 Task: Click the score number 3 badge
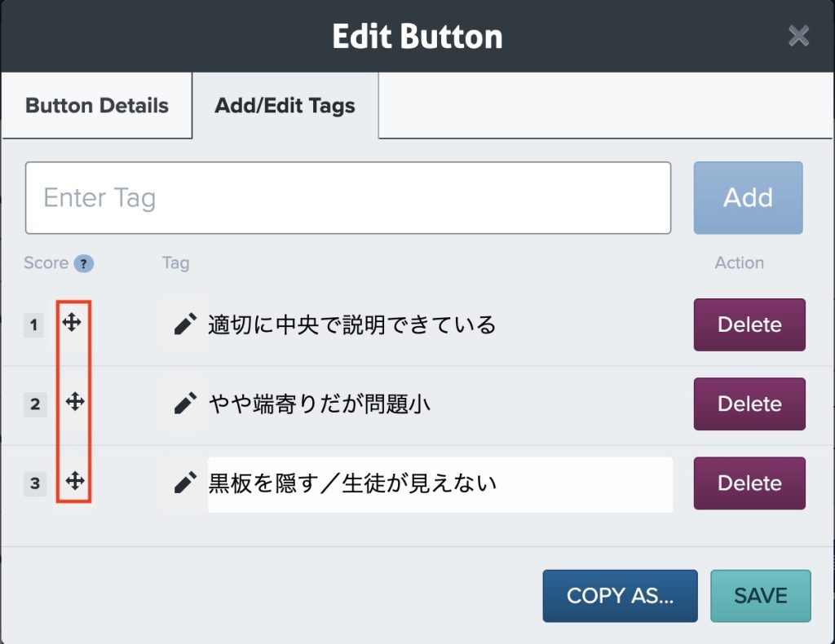click(34, 483)
